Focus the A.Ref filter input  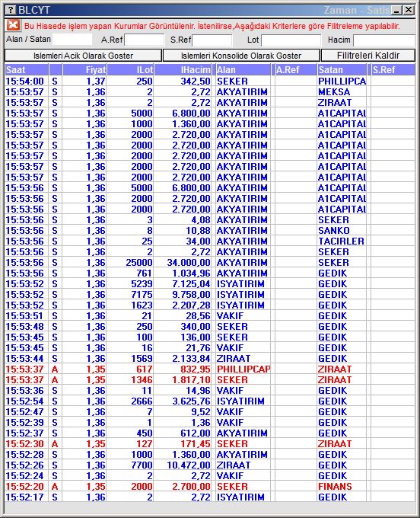144,40
